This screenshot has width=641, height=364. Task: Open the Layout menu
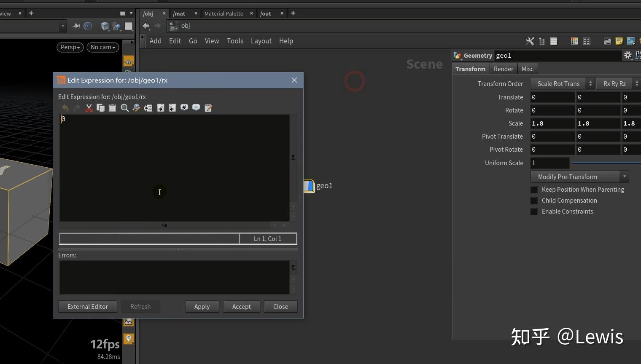coord(261,41)
